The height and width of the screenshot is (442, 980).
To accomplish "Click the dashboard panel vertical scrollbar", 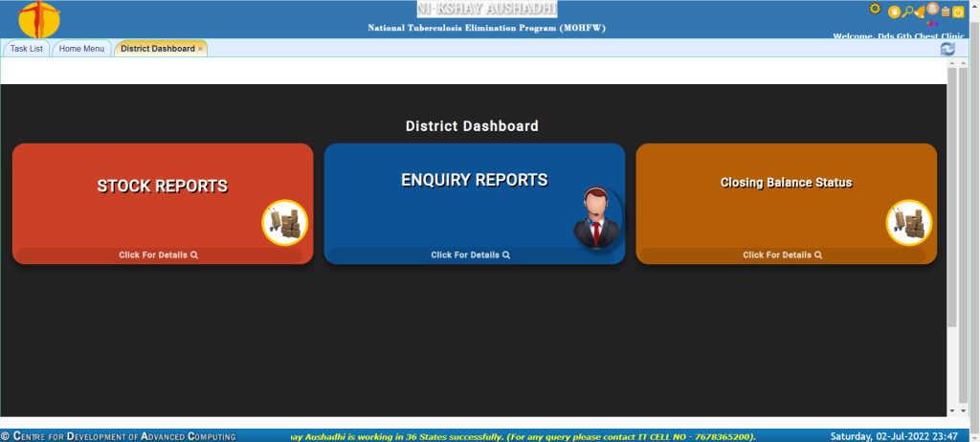I will pos(952,197).
